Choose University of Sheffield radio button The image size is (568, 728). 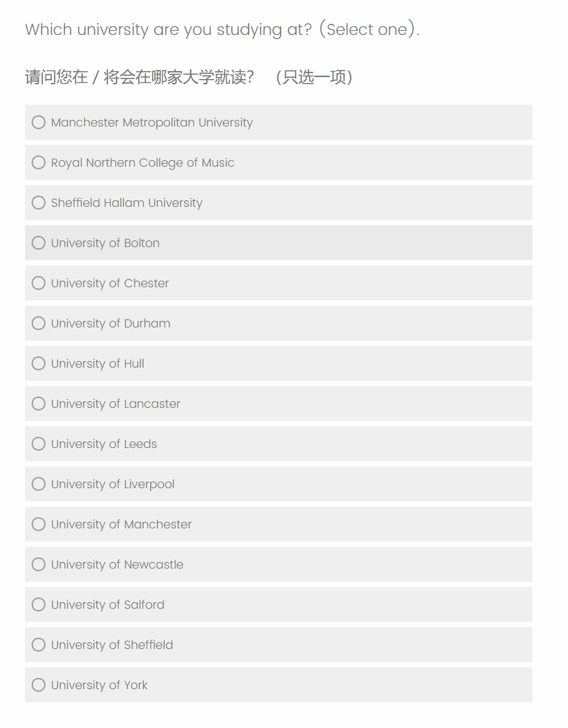(39, 645)
